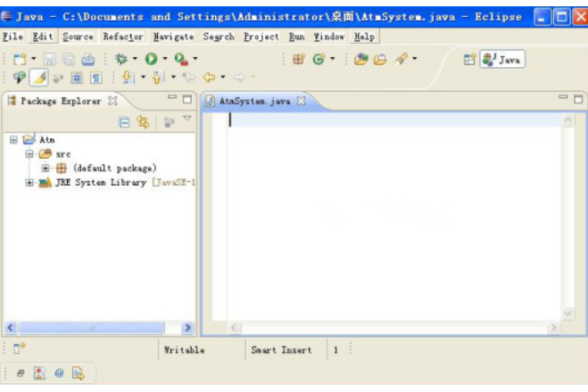Open the Help menu

click(x=365, y=37)
